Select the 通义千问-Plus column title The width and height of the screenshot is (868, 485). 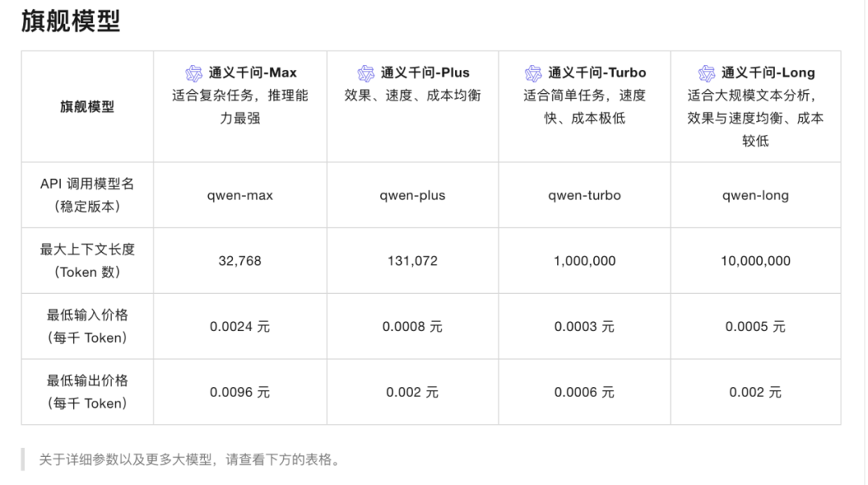(425, 72)
